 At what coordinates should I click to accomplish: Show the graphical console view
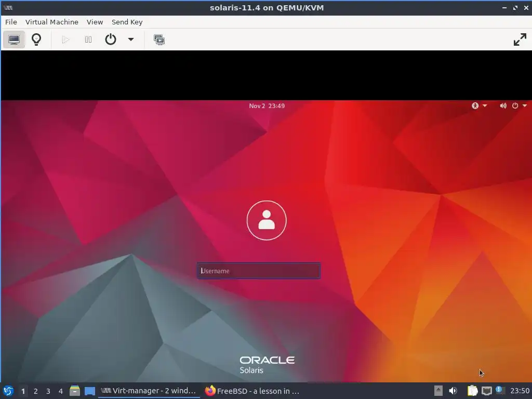(x=14, y=39)
